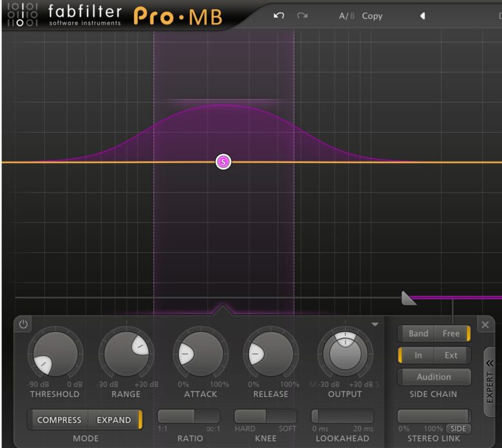Select the band's S handle on the display
The image size is (502, 448).
click(223, 162)
